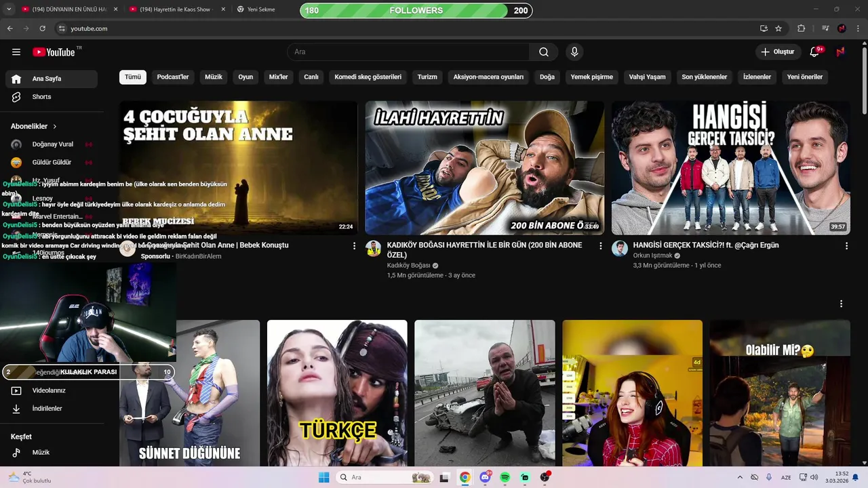The height and width of the screenshot is (488, 868).
Task: Switch to Hayrettin ile Kaos Show tab
Action: click(175, 9)
